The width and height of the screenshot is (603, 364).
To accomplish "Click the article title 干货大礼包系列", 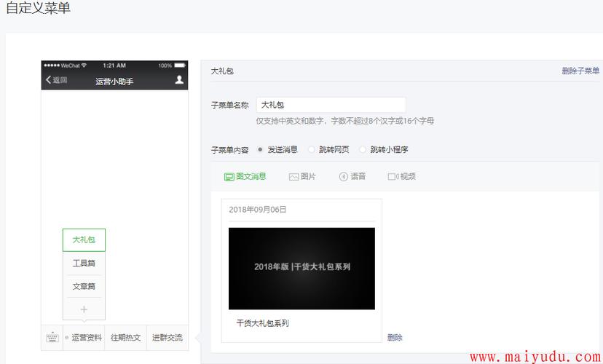I will [x=263, y=323].
